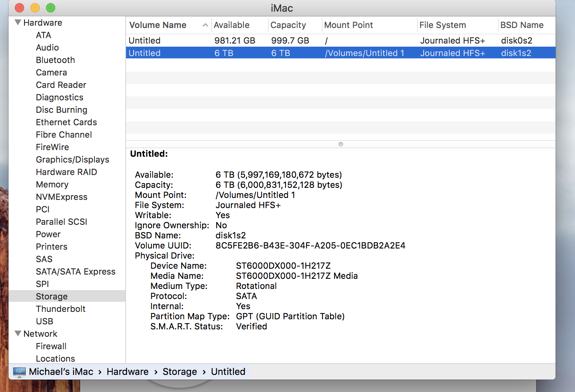Select NVMExpress in the sidebar
This screenshot has width=575, height=392.
(61, 197)
